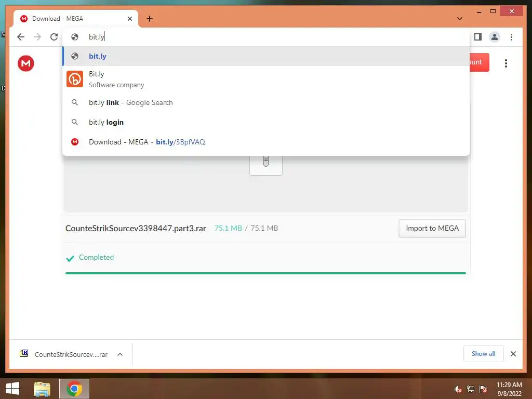Open the Chrome three-dot menu

pos(511,37)
